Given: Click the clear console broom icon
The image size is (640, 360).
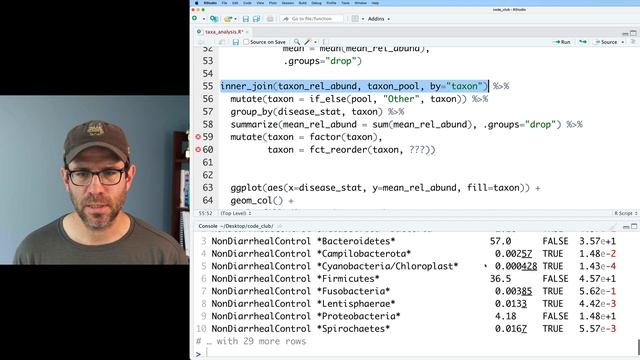Looking at the screenshot, I should [613, 227].
